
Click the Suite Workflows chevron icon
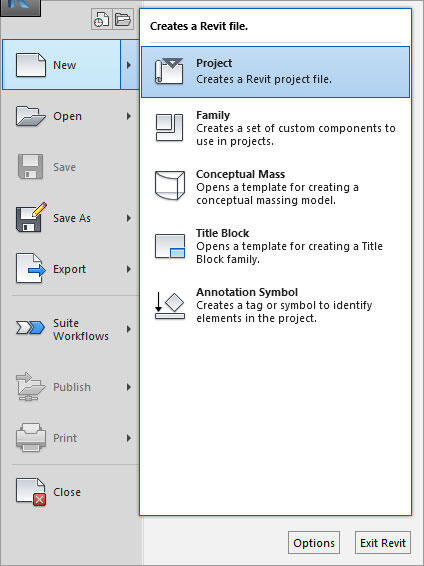(30, 328)
